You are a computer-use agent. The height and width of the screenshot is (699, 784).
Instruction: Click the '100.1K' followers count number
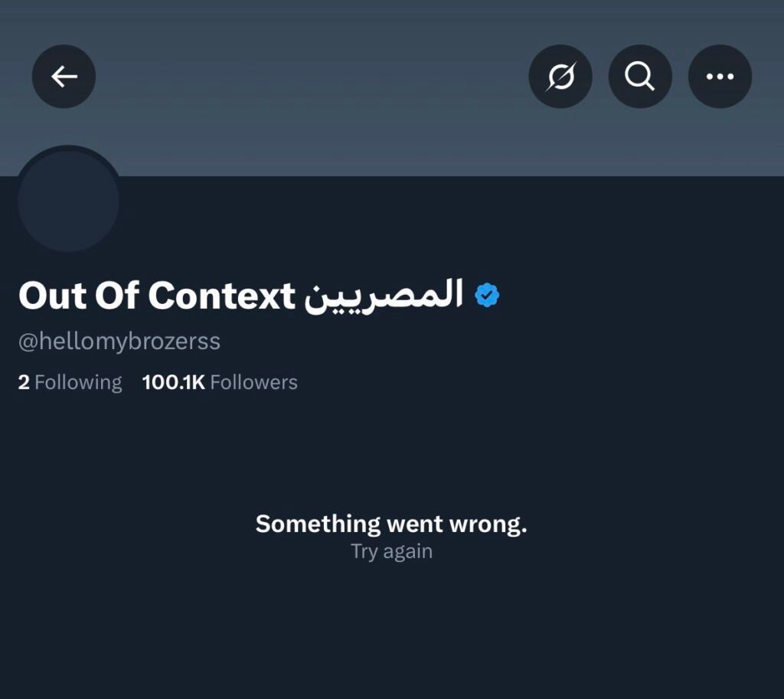[173, 382]
